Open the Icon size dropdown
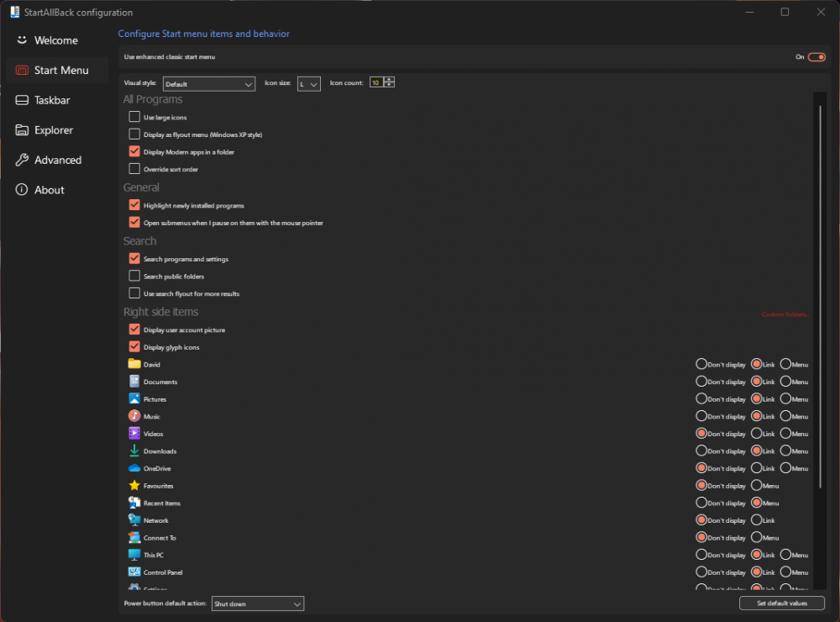This screenshot has height=622, width=840. pos(308,84)
